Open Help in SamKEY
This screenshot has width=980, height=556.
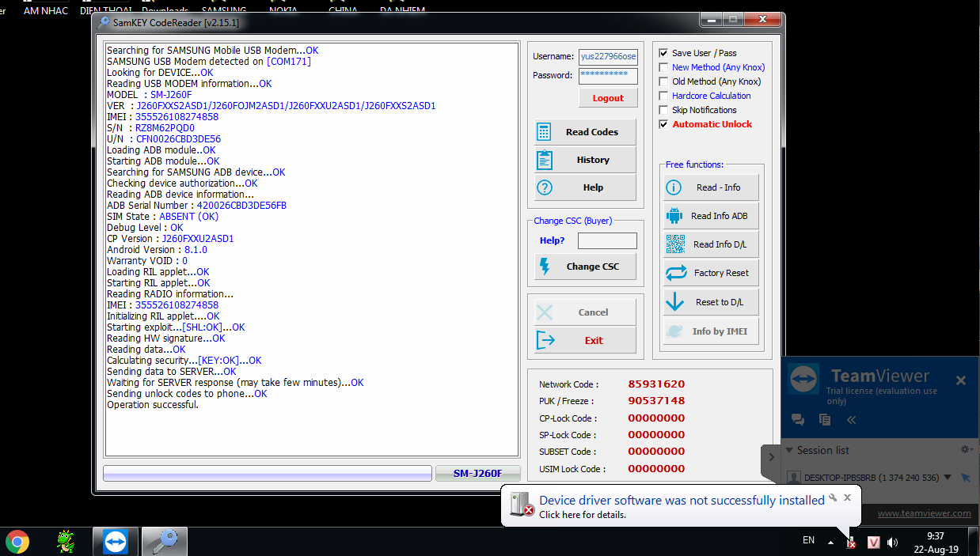585,187
